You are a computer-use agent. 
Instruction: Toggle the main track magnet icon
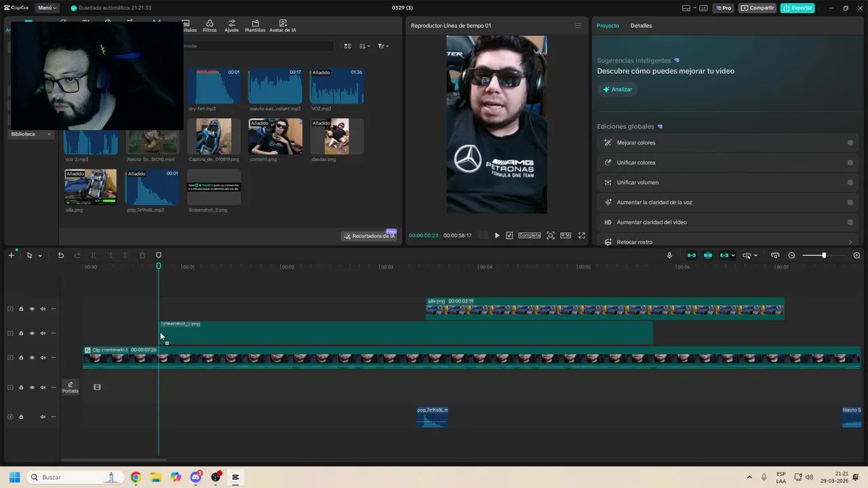coord(692,256)
